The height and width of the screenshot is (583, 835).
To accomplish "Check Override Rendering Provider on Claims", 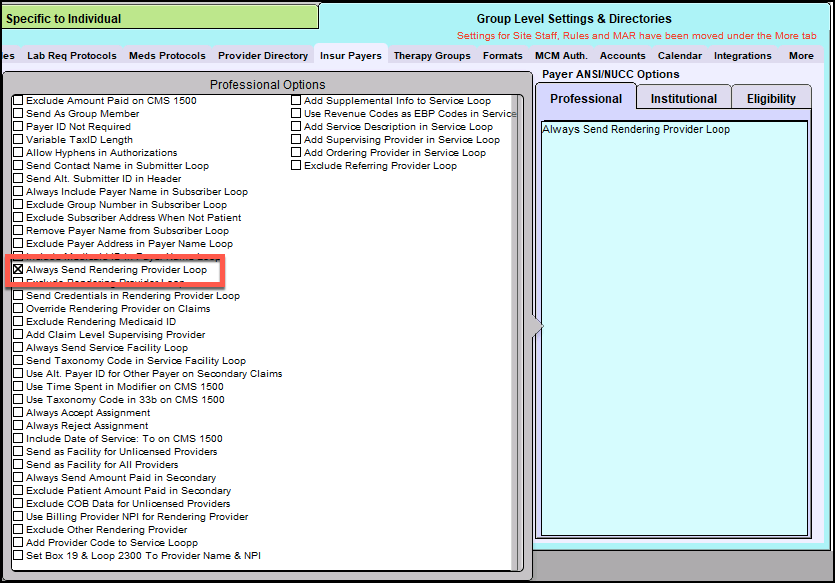I will point(18,308).
